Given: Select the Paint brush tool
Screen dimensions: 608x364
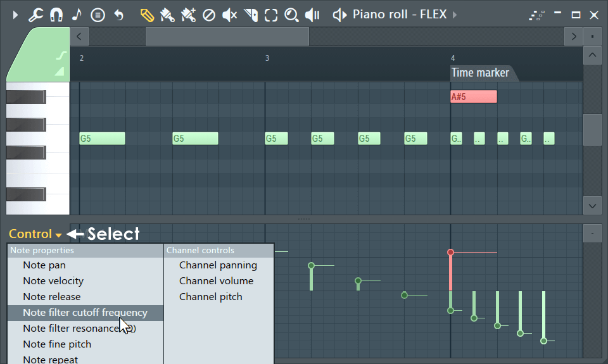Looking at the screenshot, I should (x=167, y=15).
